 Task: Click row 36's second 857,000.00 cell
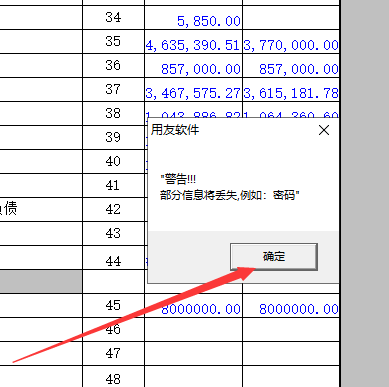point(291,66)
